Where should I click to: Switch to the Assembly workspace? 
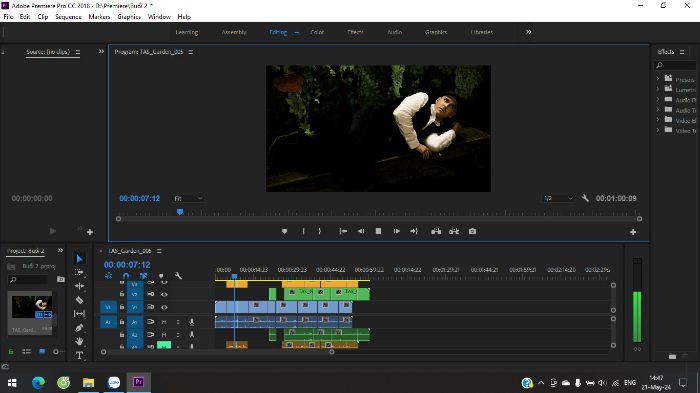(234, 32)
